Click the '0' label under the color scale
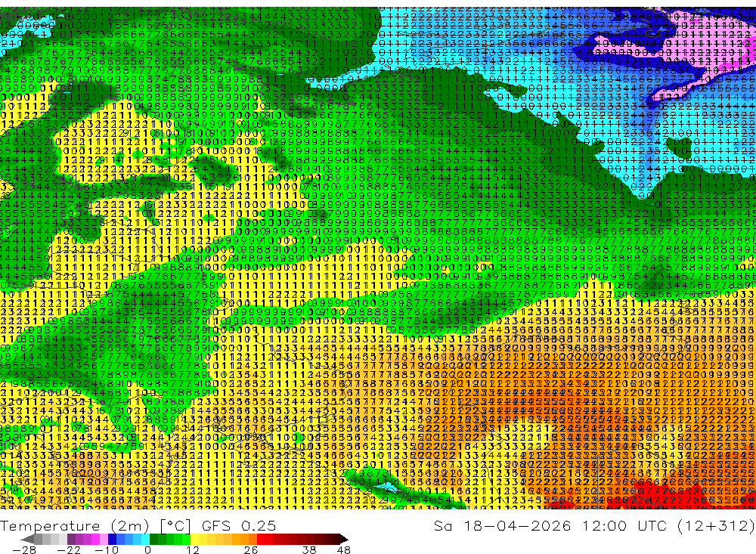The height and width of the screenshot is (554, 756). click(147, 550)
